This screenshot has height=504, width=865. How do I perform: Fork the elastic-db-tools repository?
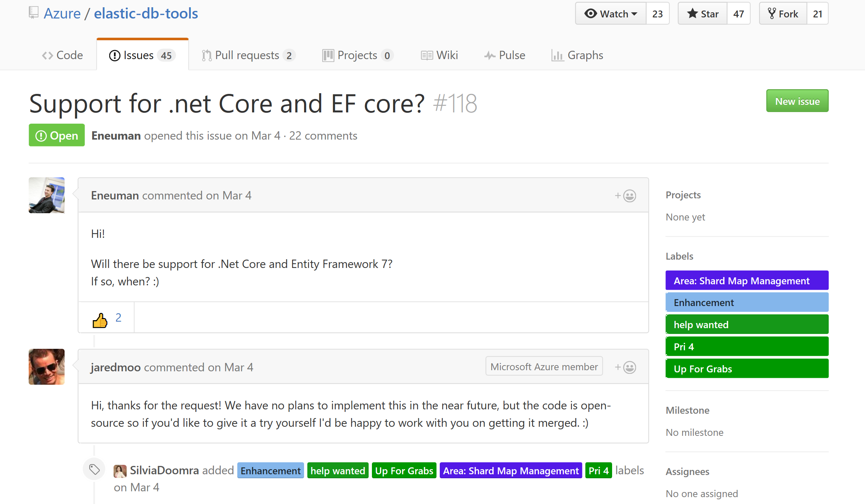point(783,14)
